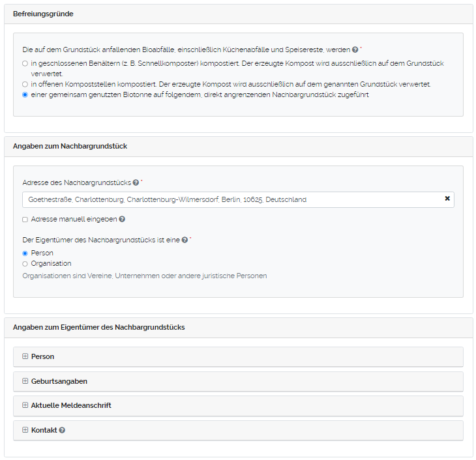Select closed containers (Schnellkomposter) composting option
Image resolution: width=476 pixels, height=460 pixels.
point(25,64)
